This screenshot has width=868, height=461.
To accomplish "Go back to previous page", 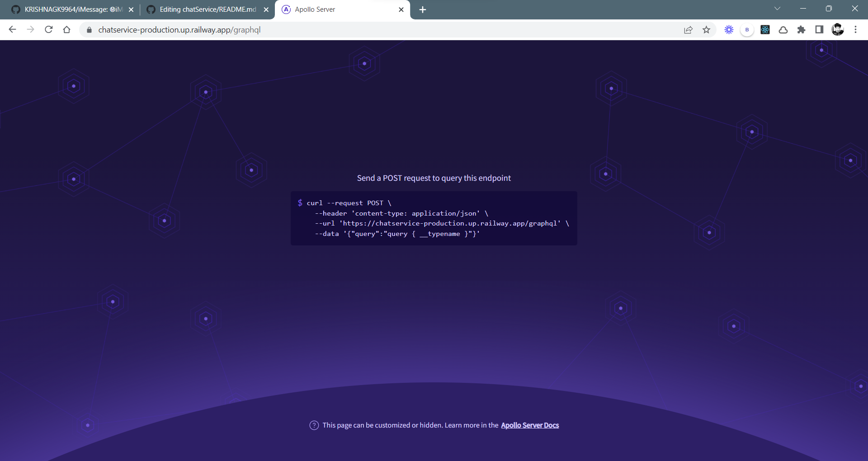I will (x=12, y=30).
